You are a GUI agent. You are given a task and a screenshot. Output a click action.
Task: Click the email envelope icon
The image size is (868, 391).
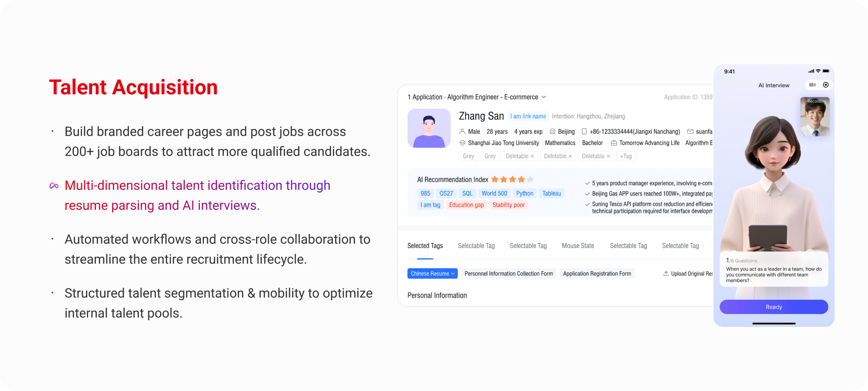(690, 132)
